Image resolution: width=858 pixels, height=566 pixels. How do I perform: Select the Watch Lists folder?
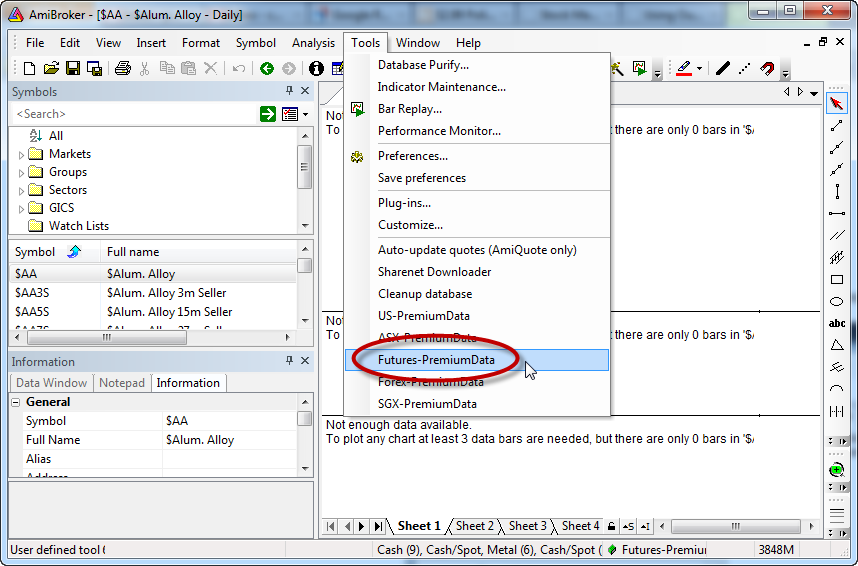pyautogui.click(x=79, y=226)
